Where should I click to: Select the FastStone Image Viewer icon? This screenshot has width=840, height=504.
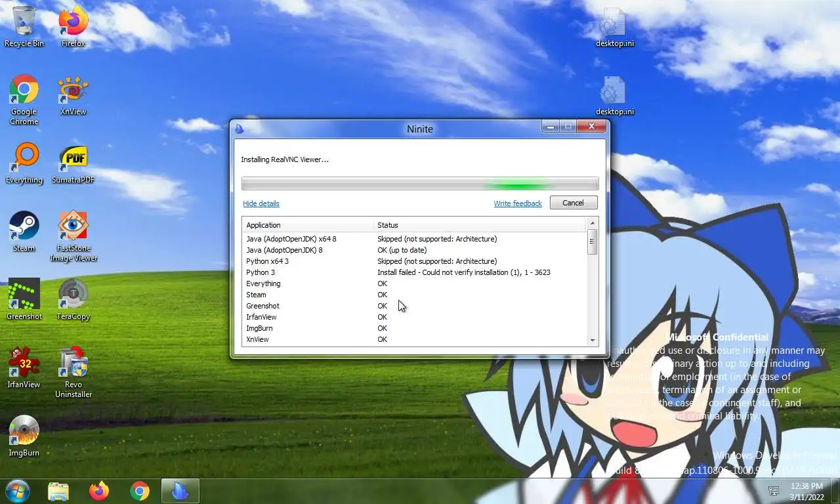click(x=73, y=236)
